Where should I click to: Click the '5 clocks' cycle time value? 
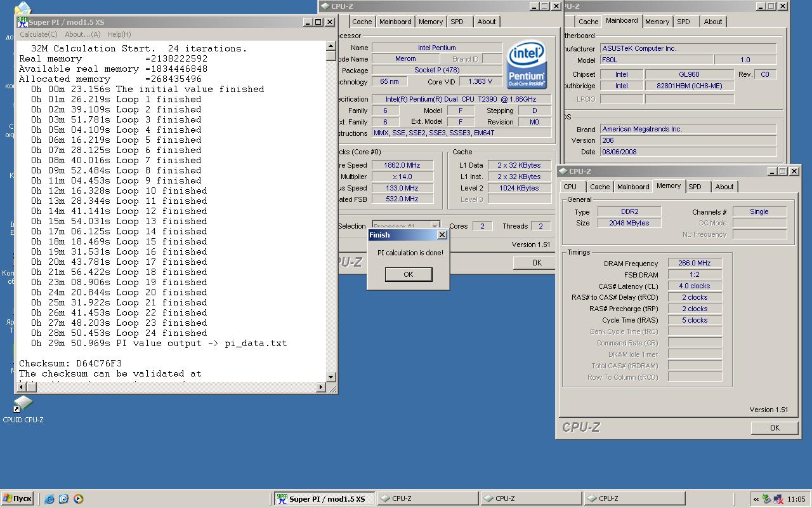click(695, 320)
